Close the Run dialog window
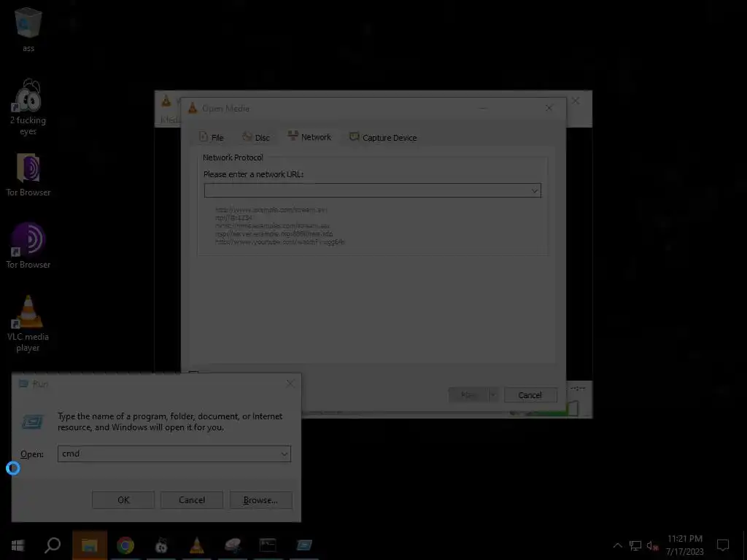 (x=290, y=384)
